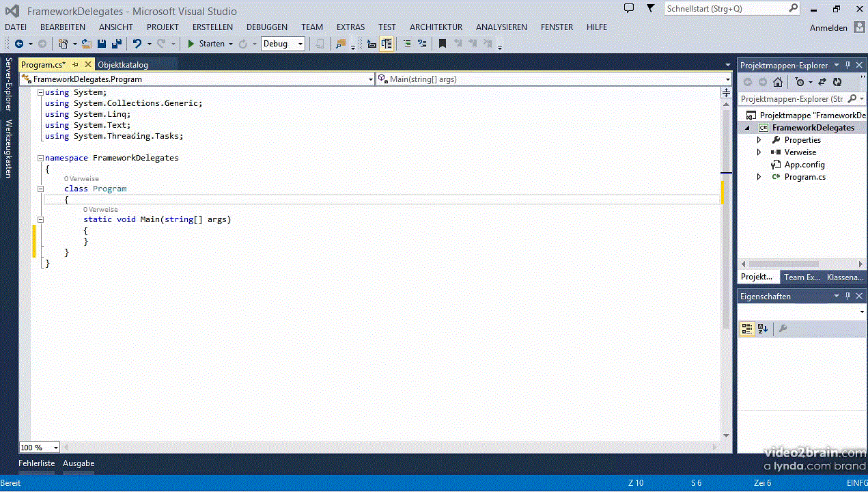The height and width of the screenshot is (492, 868).
Task: Click the 0 Verweise link above class Program
Action: pyautogui.click(x=81, y=179)
